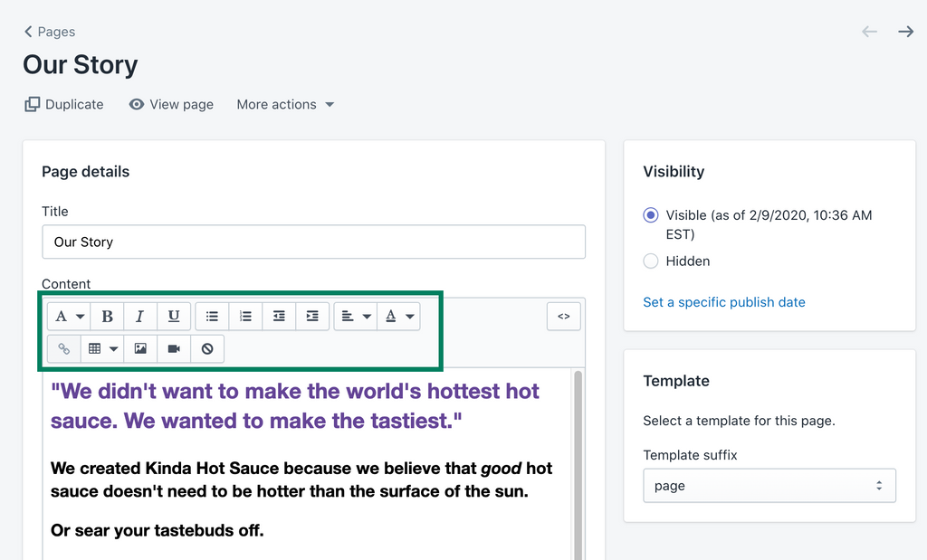The width and height of the screenshot is (927, 560).
Task: Show the HTML source view
Action: (x=563, y=317)
